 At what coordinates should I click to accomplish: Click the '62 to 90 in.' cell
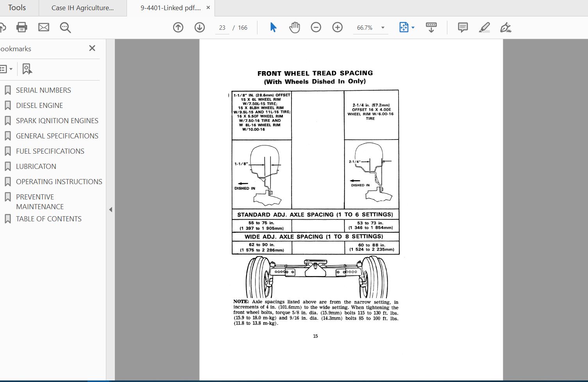262,247
